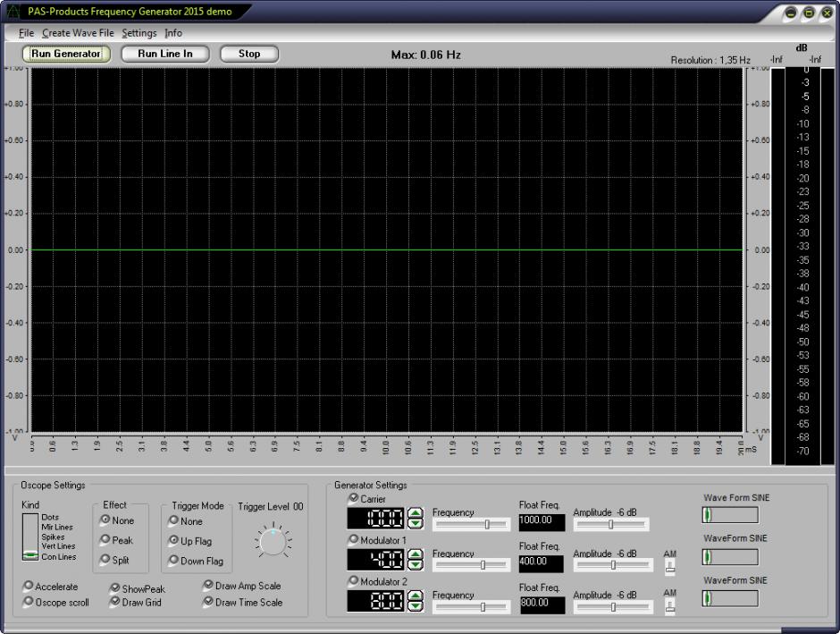
Task: Click the application logo icon in title bar
Action: tap(13, 12)
